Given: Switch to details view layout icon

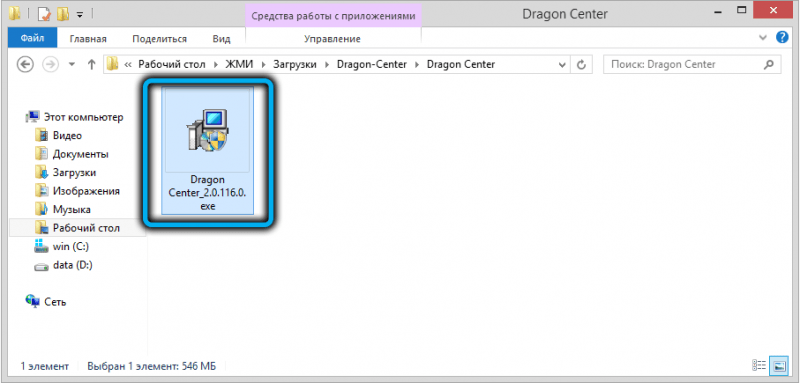Looking at the screenshot, I should pyautogui.click(x=759, y=366).
